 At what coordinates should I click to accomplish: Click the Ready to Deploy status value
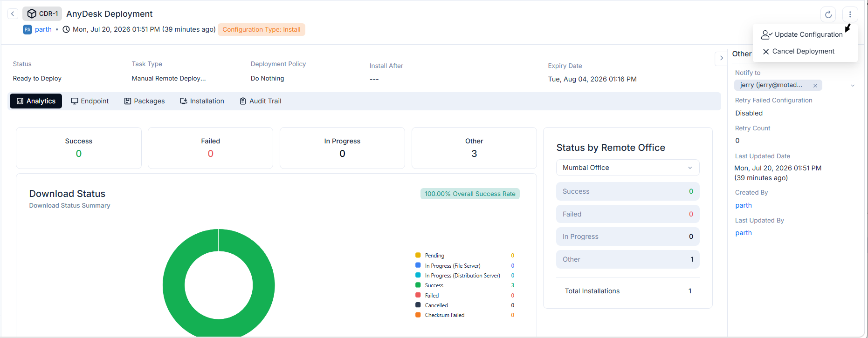tap(37, 78)
